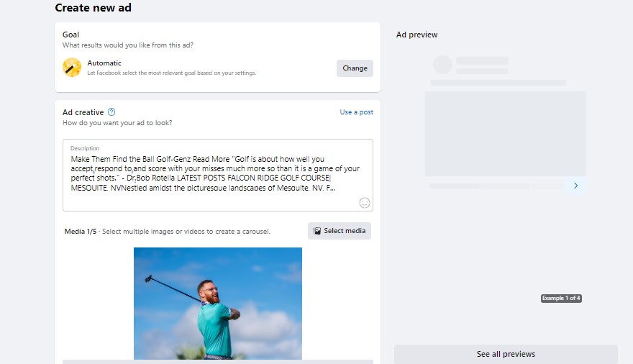Click the large ad preview placeholder image
Image resolution: width=633 pixels, height=364 pixels.
[x=505, y=134]
